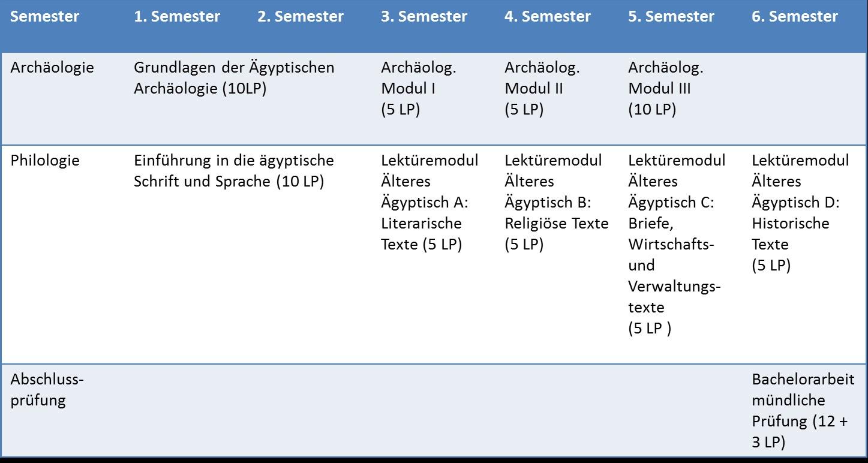Screen dimensions: 868x463
Task: Select 'Grundlagen der Ägyptischen Archäologie' cell
Action: coord(234,78)
